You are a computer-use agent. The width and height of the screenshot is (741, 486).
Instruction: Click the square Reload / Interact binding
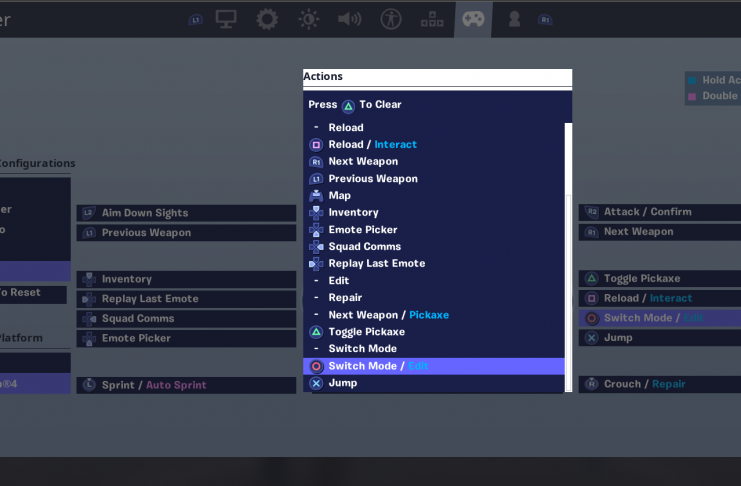(660, 298)
